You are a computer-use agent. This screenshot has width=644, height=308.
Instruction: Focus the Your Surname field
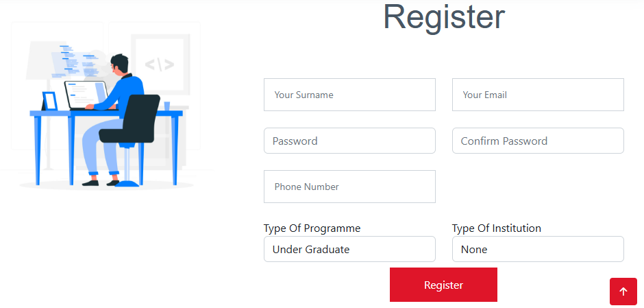point(349,95)
